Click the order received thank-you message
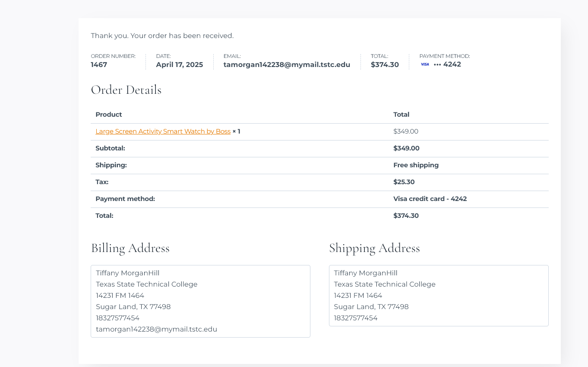This screenshot has height=367, width=588. [x=162, y=36]
